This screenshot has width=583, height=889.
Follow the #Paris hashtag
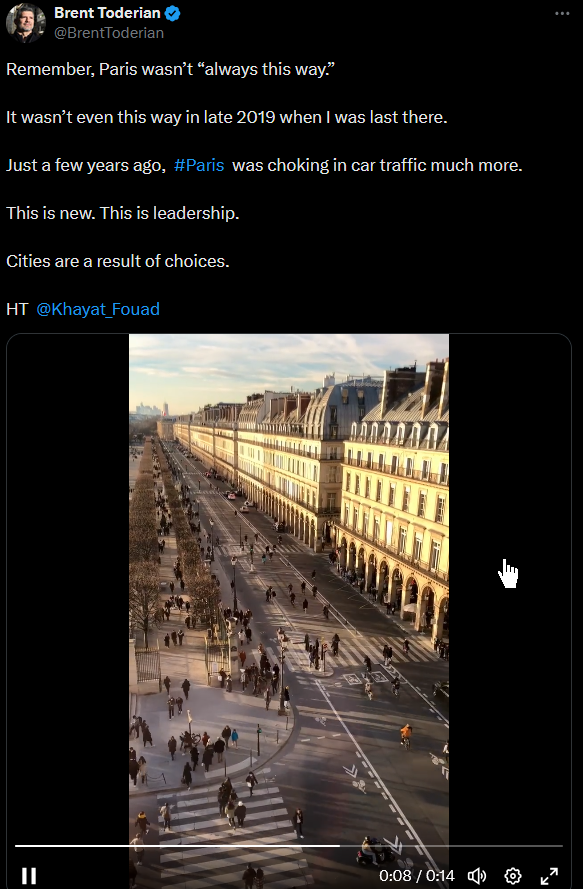(199, 165)
